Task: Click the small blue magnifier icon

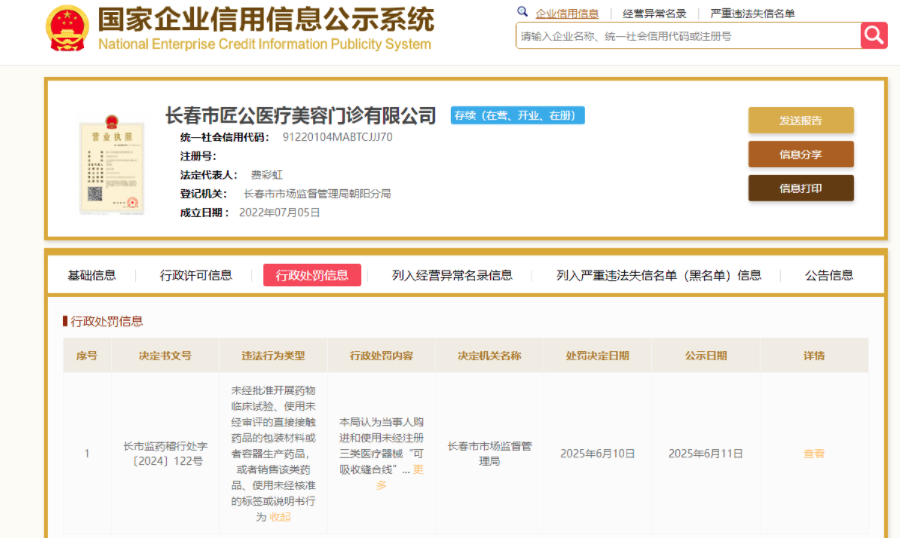Action: tap(522, 11)
